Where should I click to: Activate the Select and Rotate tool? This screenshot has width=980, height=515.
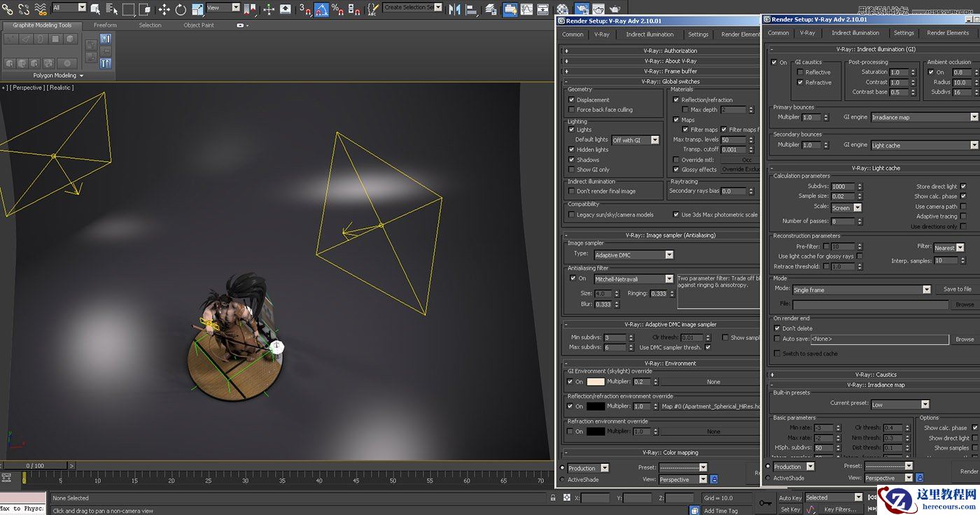[x=180, y=10]
